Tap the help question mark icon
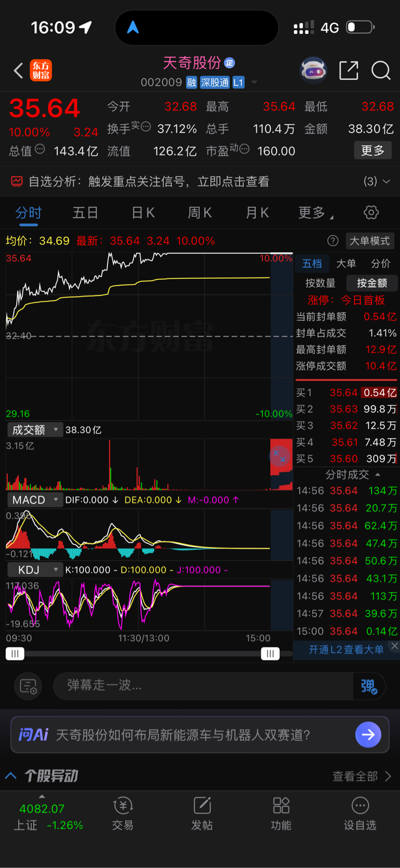Image resolution: width=400 pixels, height=868 pixels. point(333,241)
